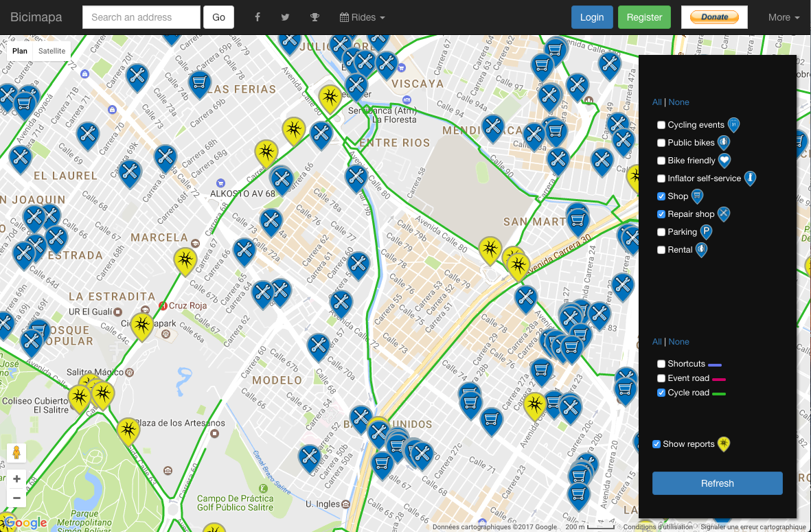Uncheck the Show reports checkbox
Screen dimensions: 811x532
pos(656,444)
